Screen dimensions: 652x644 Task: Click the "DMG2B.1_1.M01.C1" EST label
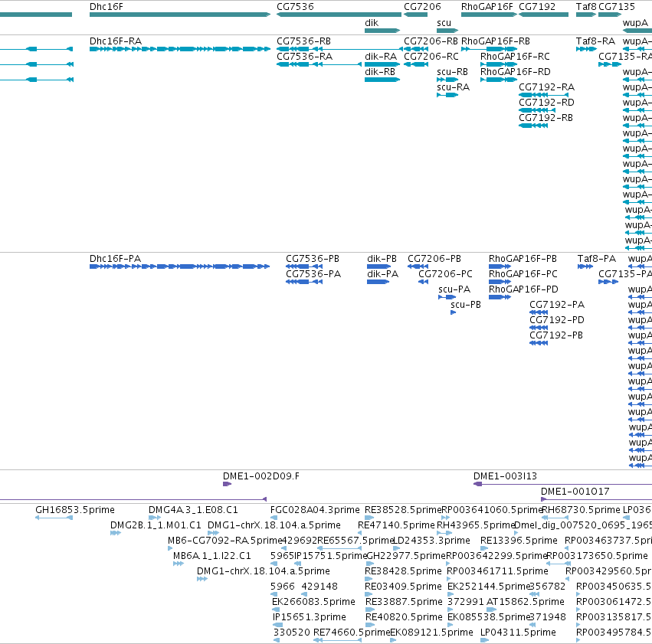click(156, 525)
